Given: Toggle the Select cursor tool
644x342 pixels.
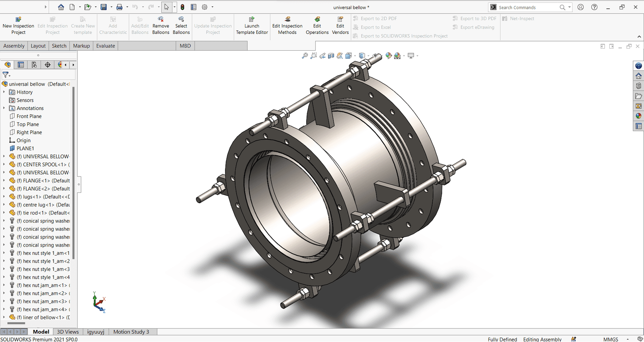Looking at the screenshot, I should pyautogui.click(x=166, y=7).
